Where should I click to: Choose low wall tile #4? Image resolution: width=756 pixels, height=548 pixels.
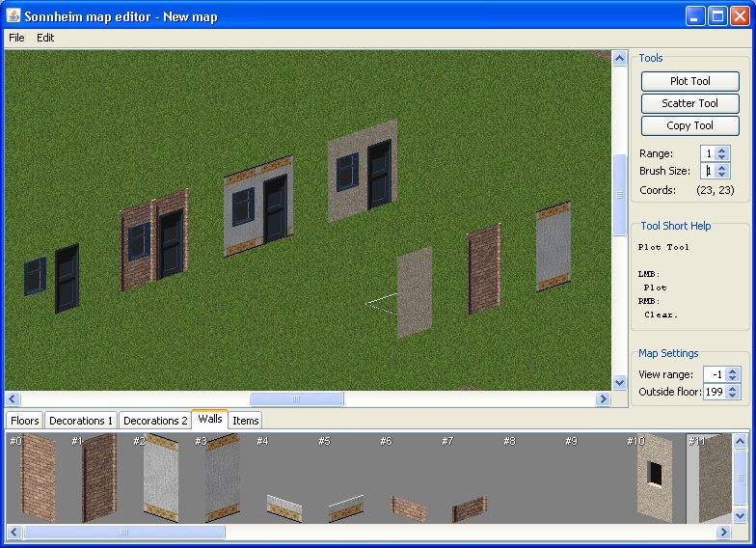284,507
